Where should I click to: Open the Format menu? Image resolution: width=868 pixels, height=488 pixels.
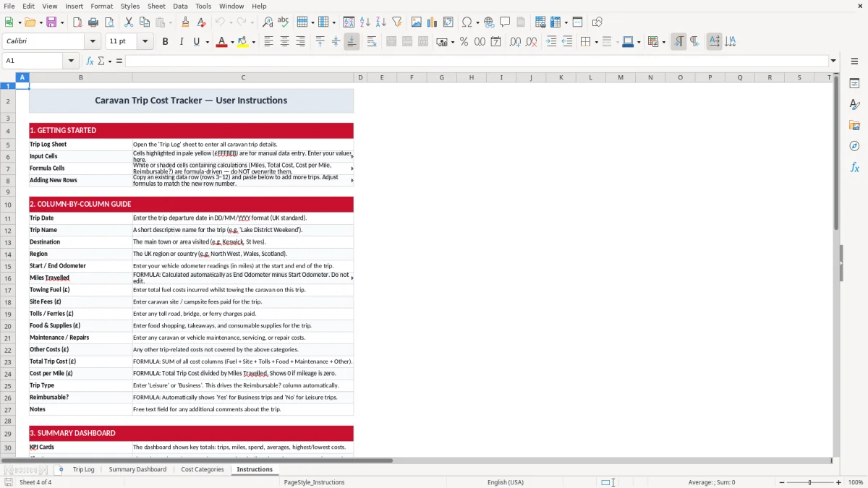pos(102,6)
